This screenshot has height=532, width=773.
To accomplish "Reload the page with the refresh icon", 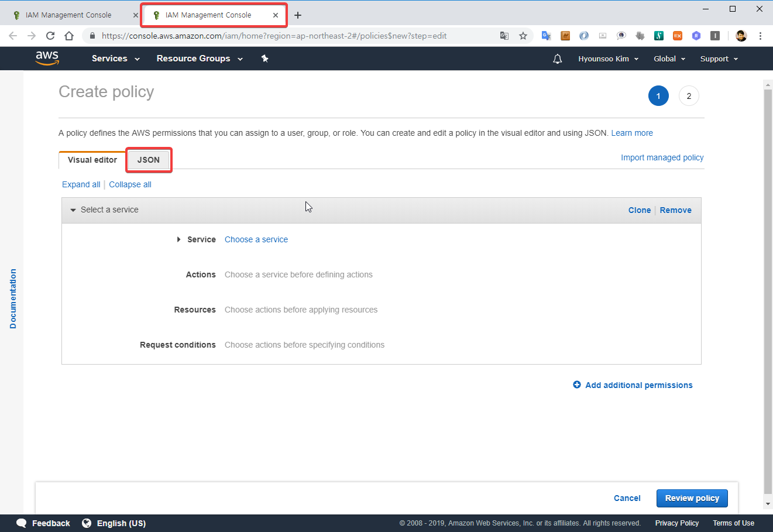I will [x=50, y=36].
